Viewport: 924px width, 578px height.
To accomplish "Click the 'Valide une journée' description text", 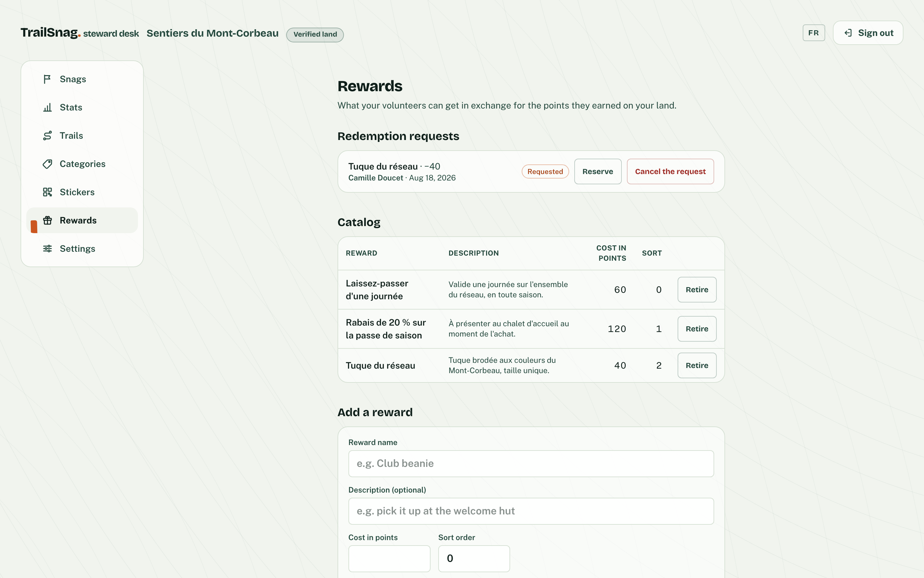I will (508, 290).
